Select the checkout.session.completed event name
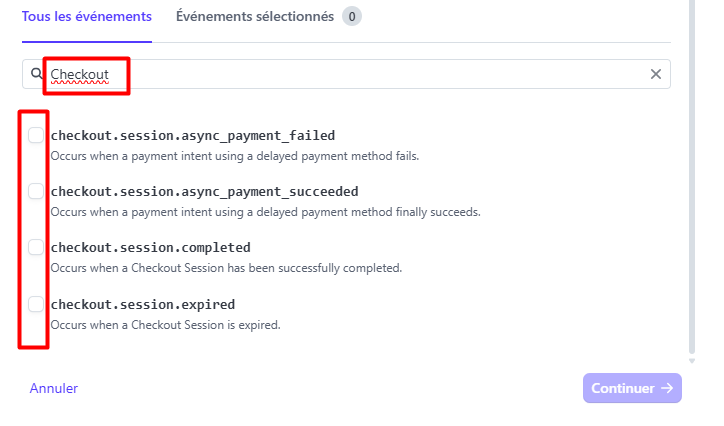724x426 pixels. tap(151, 247)
